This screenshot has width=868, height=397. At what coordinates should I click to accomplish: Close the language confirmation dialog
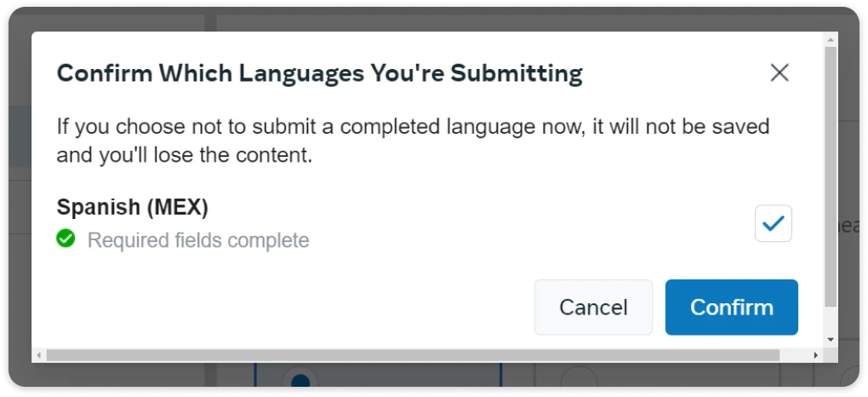coord(779,73)
